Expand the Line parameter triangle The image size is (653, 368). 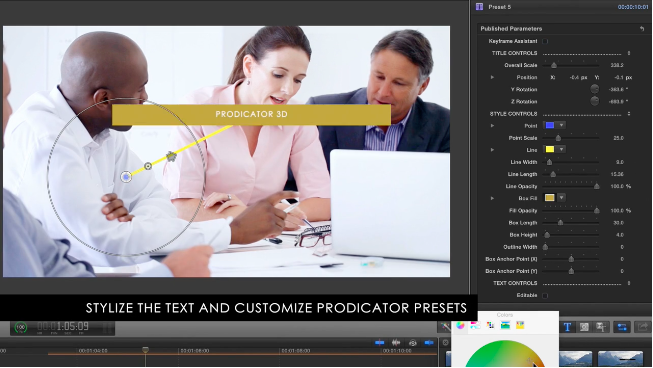tap(492, 150)
